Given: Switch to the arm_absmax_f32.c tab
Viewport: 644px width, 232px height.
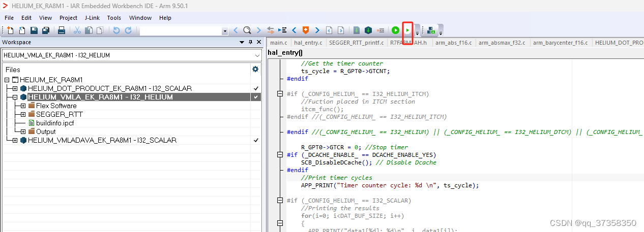Looking at the screenshot, I should [502, 43].
